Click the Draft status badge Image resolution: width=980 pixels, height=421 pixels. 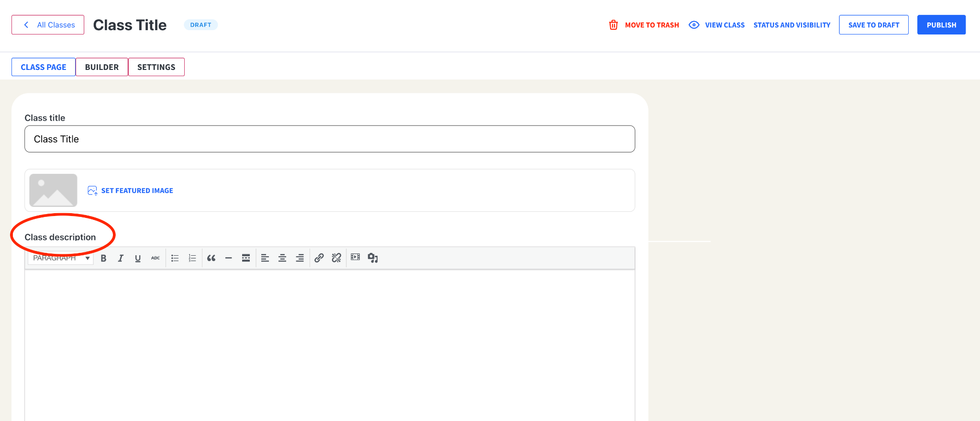pyautogui.click(x=201, y=25)
